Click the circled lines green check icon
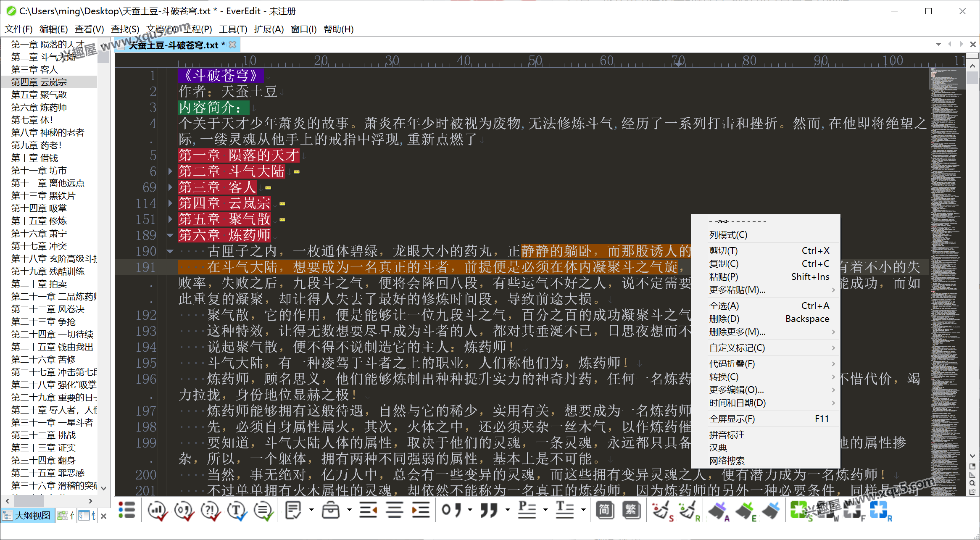The width and height of the screenshot is (980, 540). [x=263, y=510]
